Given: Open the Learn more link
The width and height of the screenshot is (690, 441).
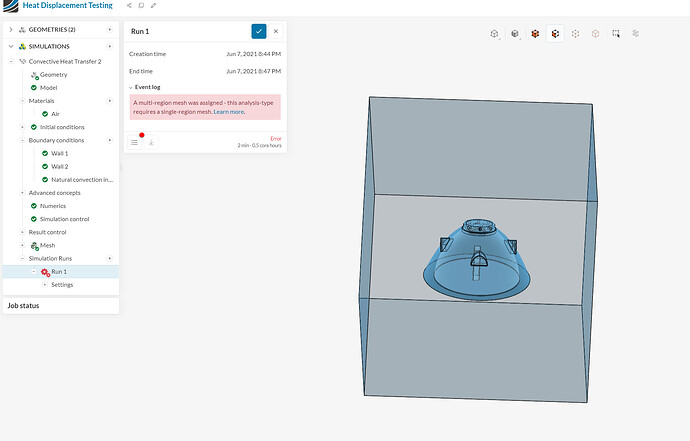Looking at the screenshot, I should [x=228, y=112].
